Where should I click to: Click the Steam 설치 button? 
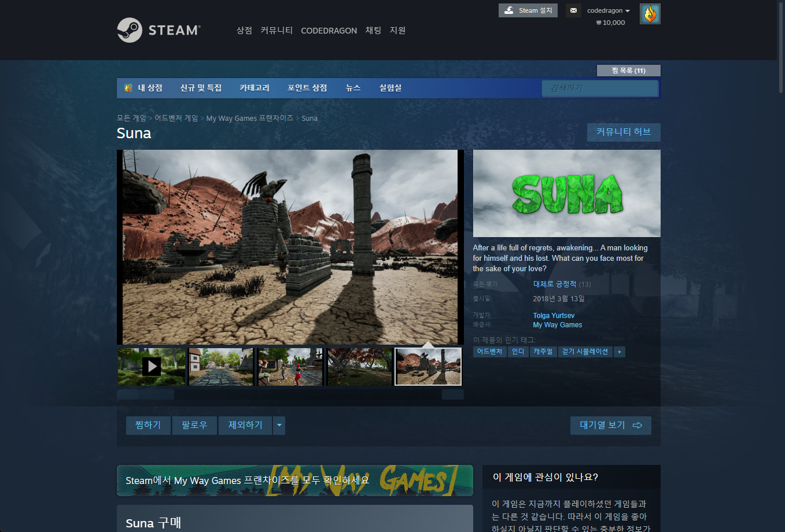pos(528,10)
